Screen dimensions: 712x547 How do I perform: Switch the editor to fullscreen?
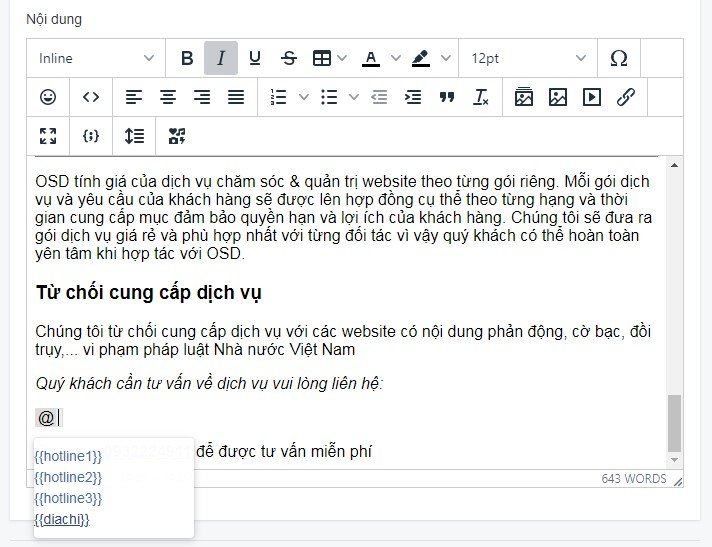click(x=48, y=136)
